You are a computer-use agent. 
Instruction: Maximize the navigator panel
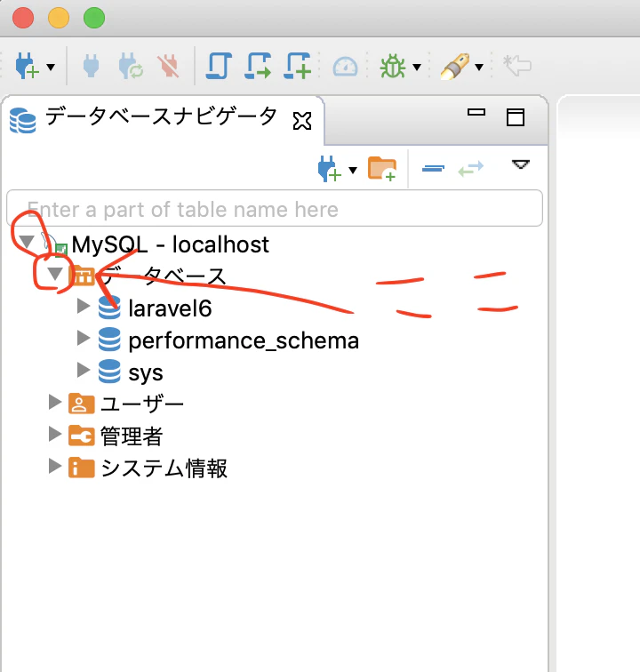(x=516, y=117)
